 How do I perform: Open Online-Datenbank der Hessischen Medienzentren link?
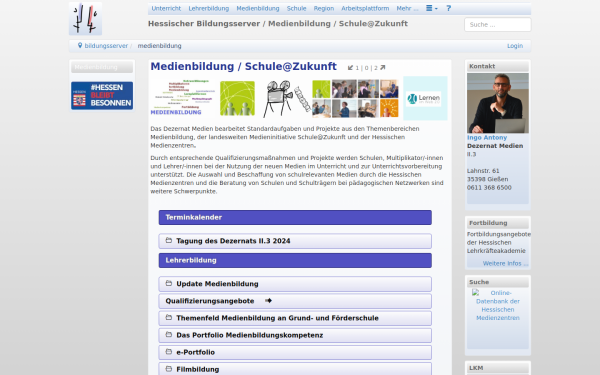coord(498,305)
